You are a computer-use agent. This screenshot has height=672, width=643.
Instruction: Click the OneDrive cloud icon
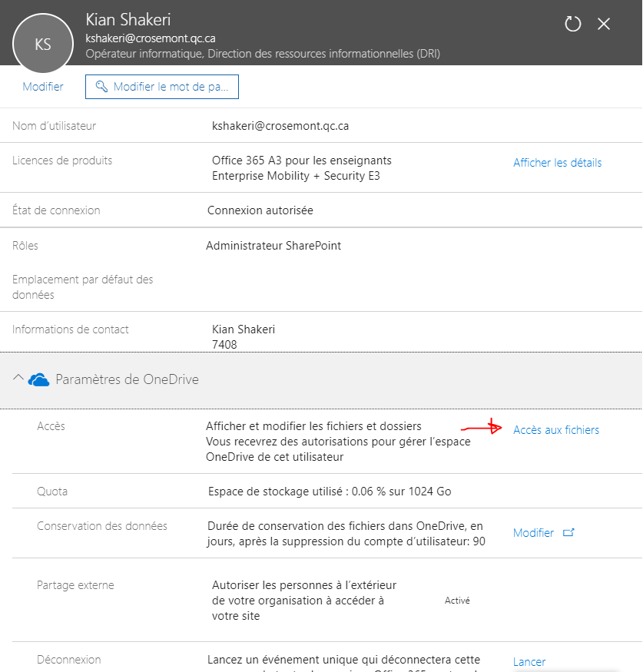coord(39,379)
